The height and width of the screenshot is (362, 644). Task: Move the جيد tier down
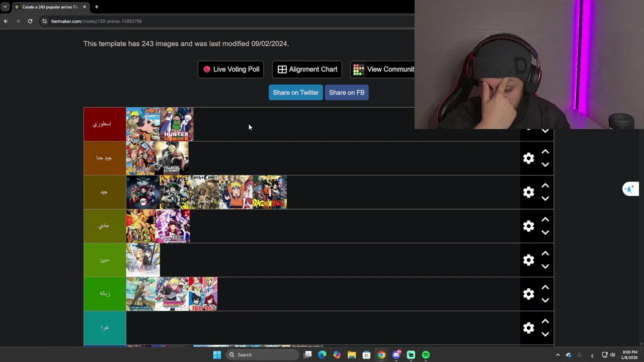click(545, 199)
